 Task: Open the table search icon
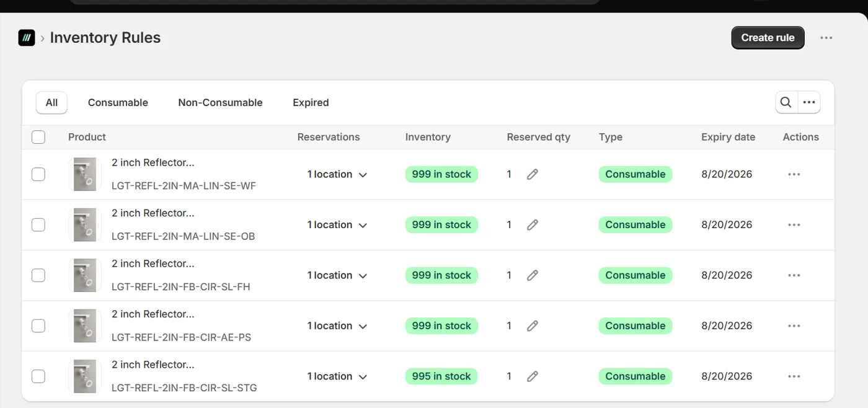click(786, 102)
